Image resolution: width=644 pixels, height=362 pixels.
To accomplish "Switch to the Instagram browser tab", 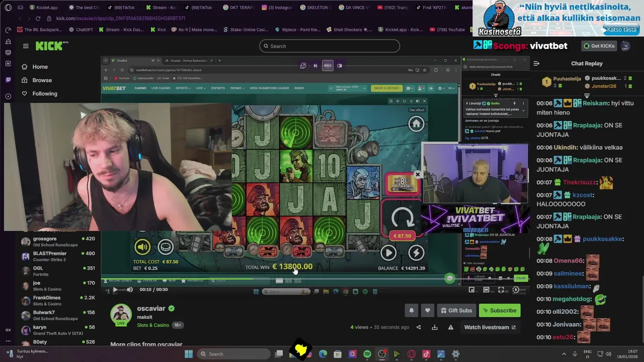I will pyautogui.click(x=277, y=8).
